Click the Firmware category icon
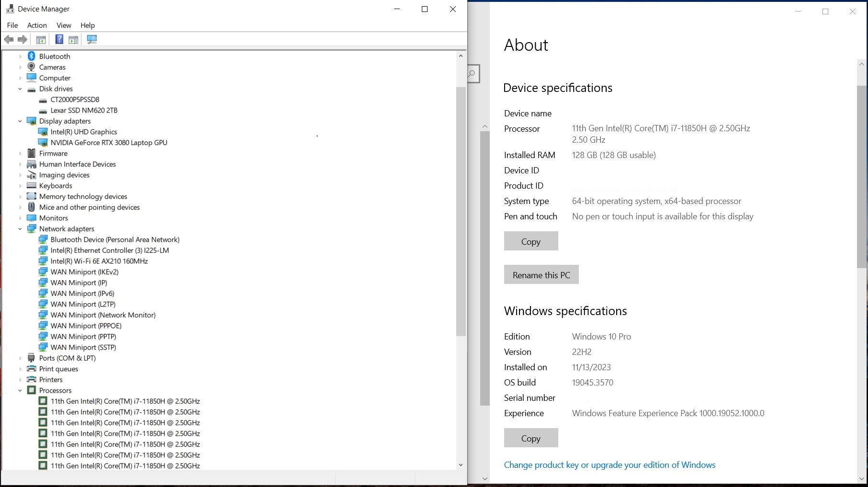 [32, 153]
